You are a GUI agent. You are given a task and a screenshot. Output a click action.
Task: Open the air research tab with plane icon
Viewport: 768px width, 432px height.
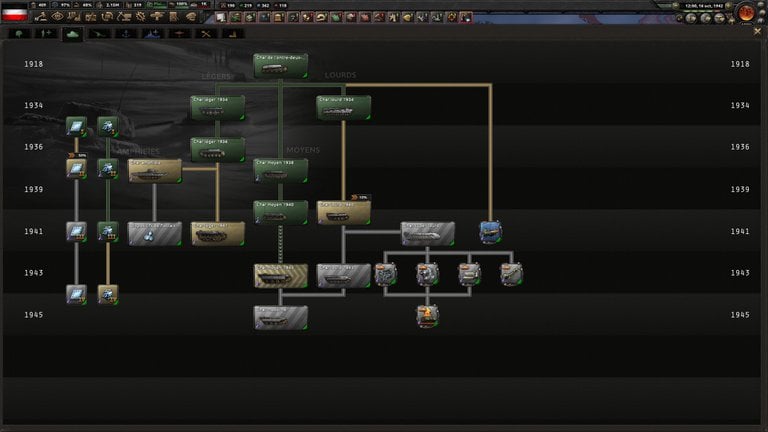click(179, 33)
